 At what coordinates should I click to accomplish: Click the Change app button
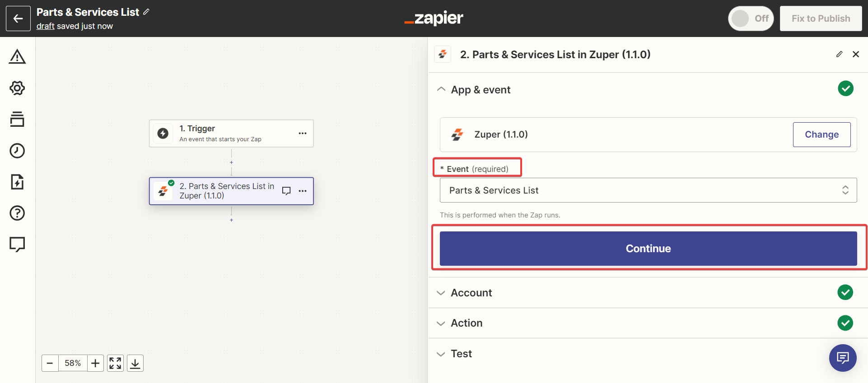coord(821,134)
